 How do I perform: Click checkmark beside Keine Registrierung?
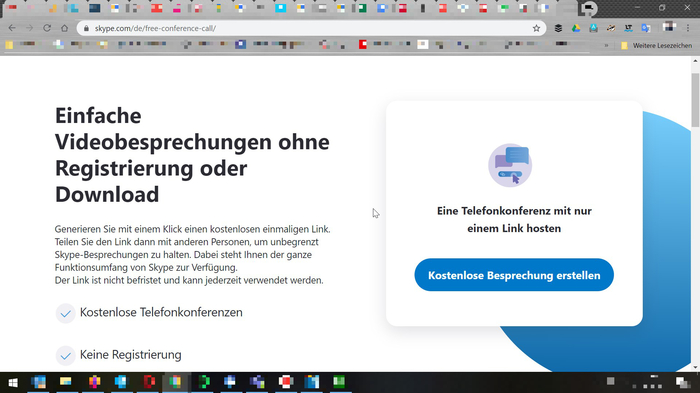(x=66, y=355)
